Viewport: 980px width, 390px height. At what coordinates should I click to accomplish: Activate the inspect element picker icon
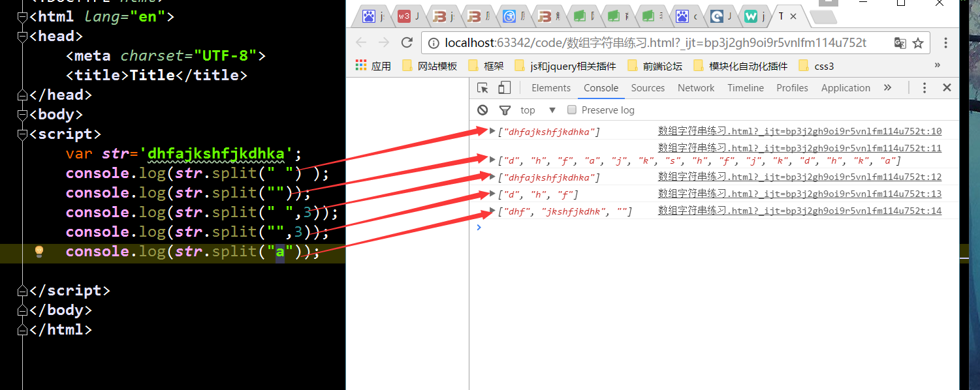click(x=483, y=88)
